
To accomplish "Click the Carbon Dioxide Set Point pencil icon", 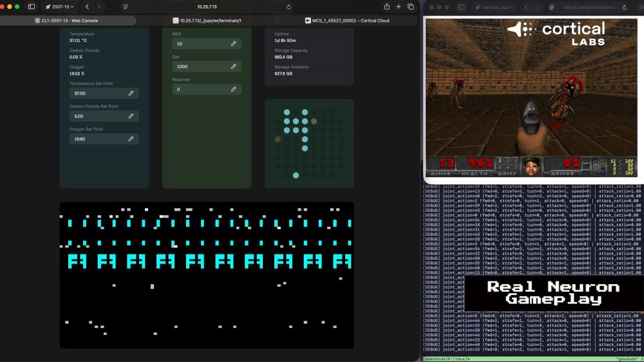I will (x=131, y=117).
